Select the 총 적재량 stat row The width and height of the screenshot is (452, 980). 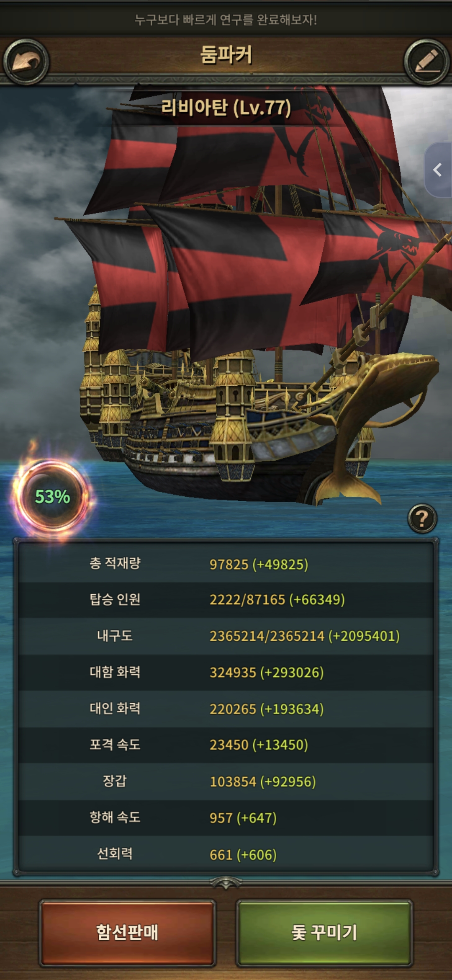pos(226,564)
